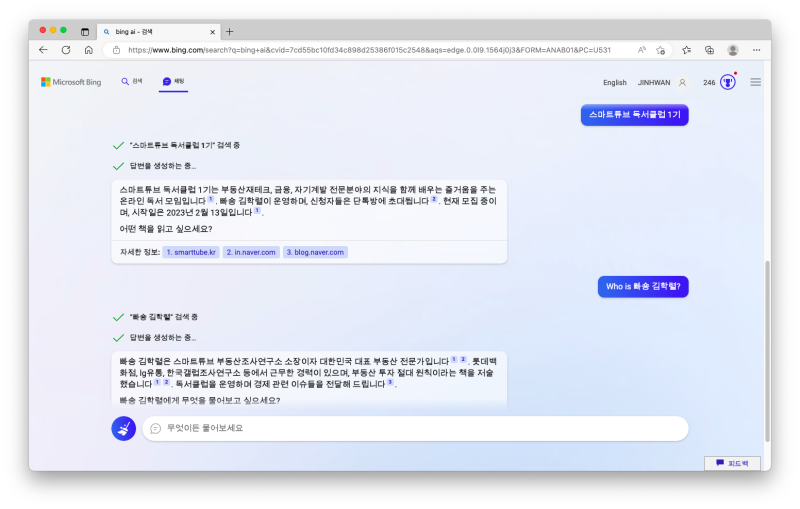The image size is (800, 509).
Task: View site info via the lock icon
Action: (116, 50)
